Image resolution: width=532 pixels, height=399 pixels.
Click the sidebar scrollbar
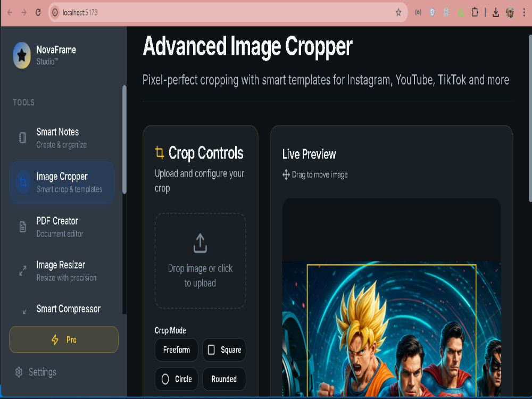(124, 139)
